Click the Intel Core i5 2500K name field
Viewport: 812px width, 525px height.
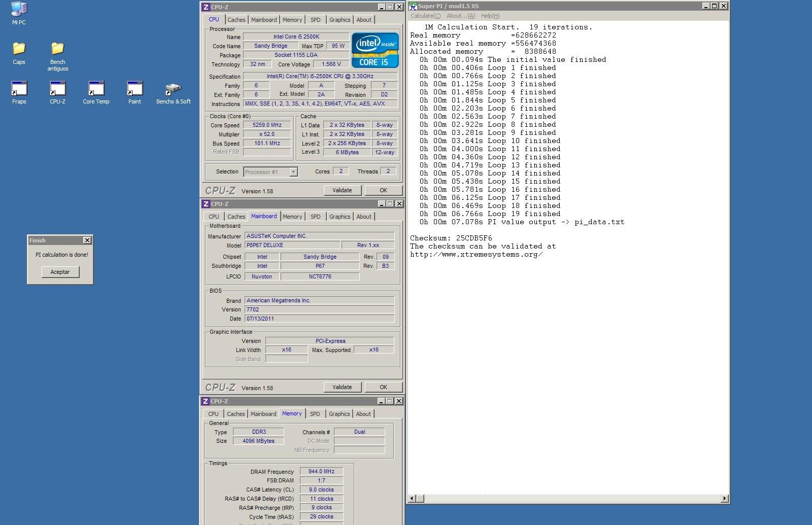pyautogui.click(x=296, y=37)
